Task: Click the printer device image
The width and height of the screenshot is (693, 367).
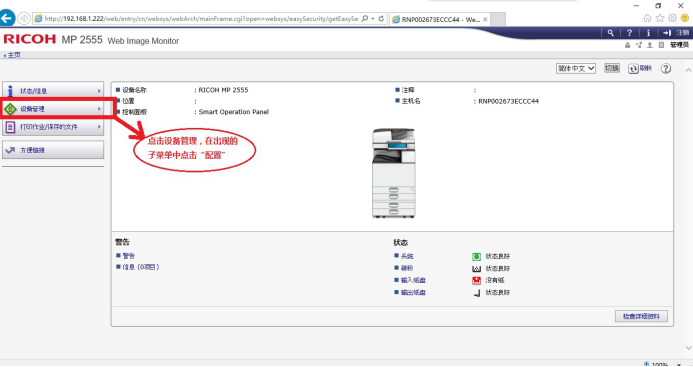Action: tap(393, 173)
